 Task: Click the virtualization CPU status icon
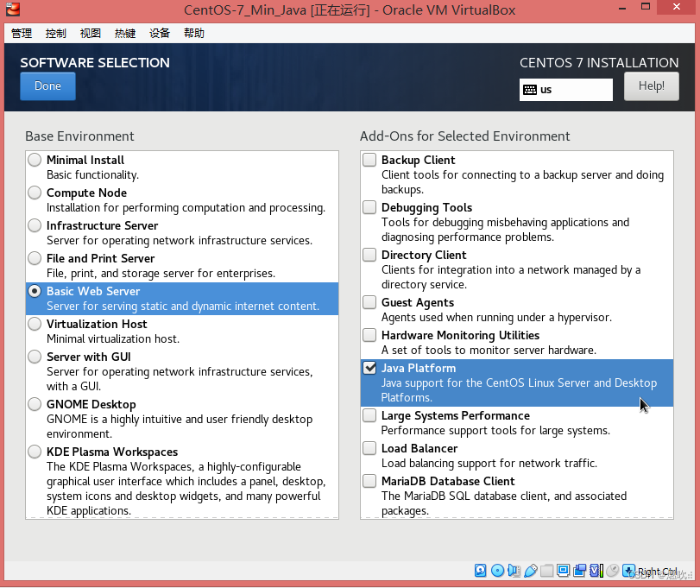[596, 570]
